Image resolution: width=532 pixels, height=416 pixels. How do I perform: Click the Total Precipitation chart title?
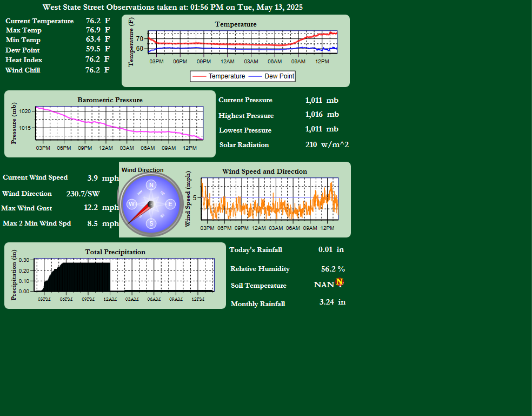tap(115, 252)
